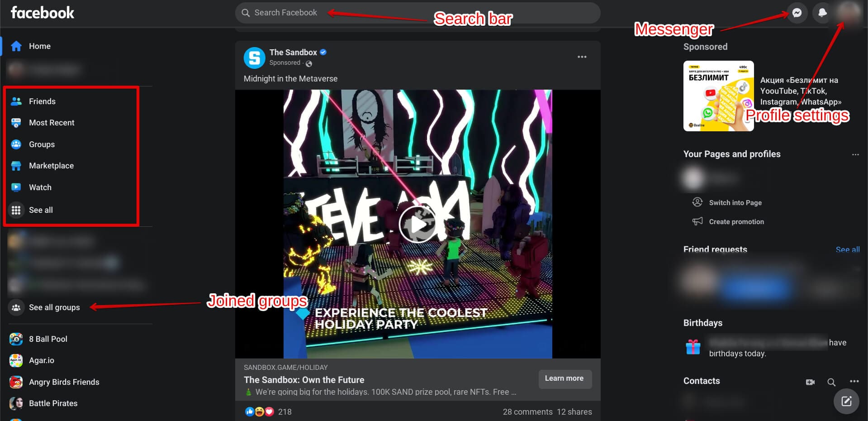Click the Home house icon

[x=16, y=46]
